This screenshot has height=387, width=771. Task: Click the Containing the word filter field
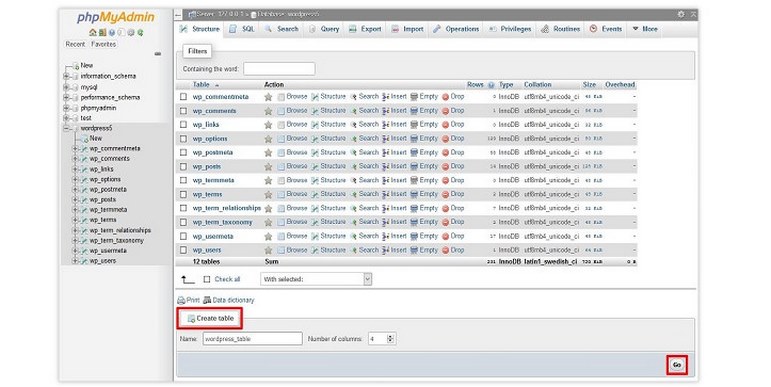point(279,69)
